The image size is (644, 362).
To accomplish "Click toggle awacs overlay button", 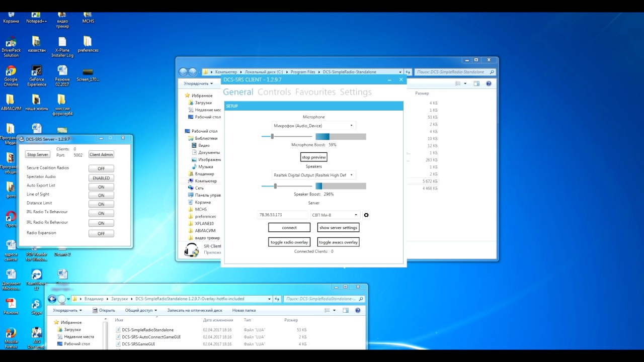I will [x=338, y=242].
